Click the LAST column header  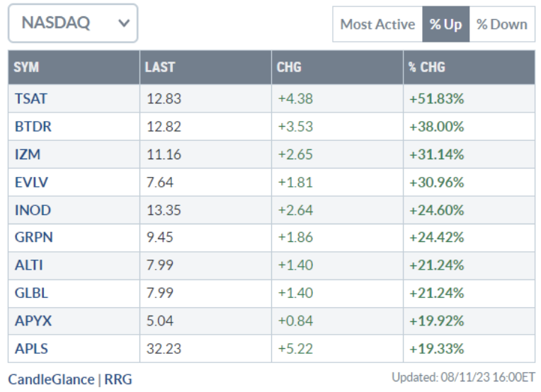(x=159, y=67)
